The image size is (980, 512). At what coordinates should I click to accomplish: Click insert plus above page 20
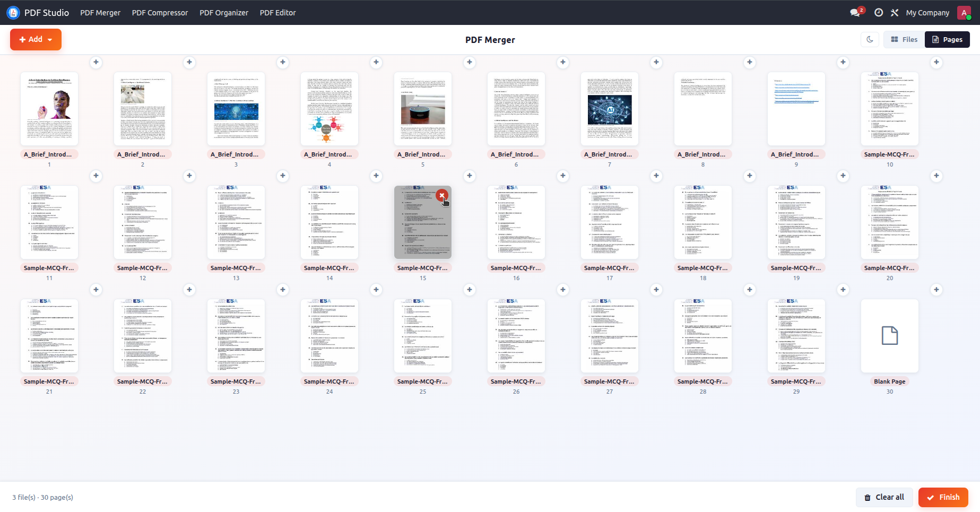click(936, 176)
